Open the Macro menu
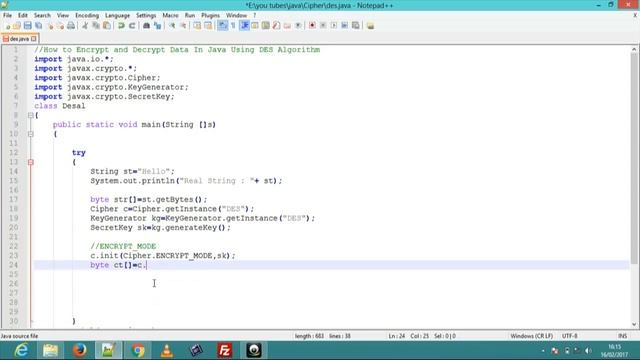This screenshot has width=640, height=360. [170, 16]
